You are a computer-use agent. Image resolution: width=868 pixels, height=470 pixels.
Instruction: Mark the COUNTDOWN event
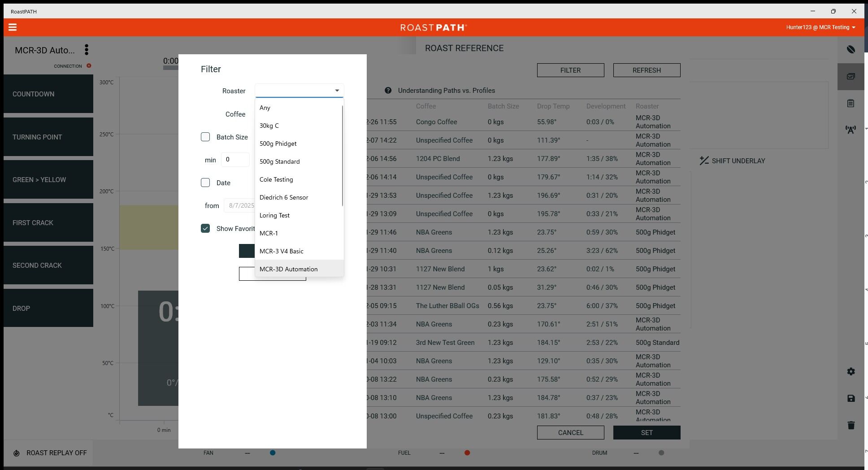(48, 94)
